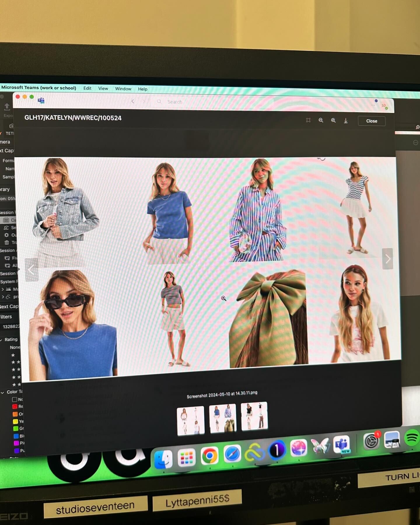Open Safari from the dock
This screenshot has height=525, width=420.
[232, 454]
